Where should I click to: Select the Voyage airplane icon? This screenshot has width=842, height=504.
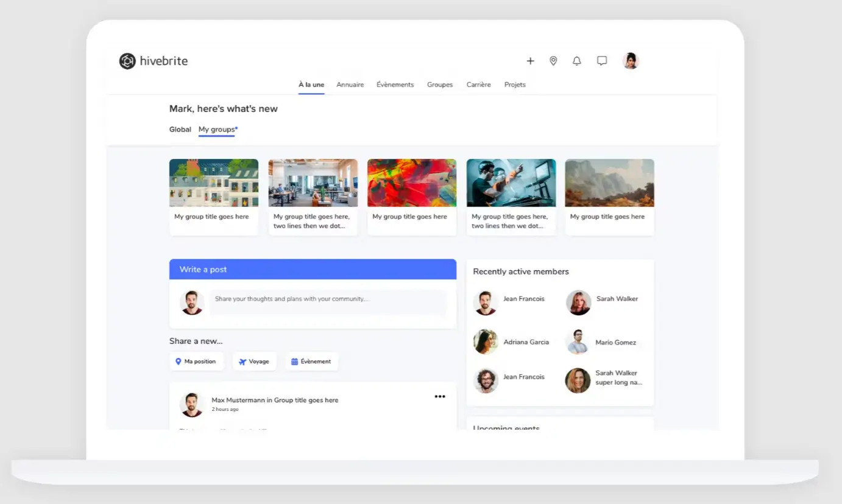[243, 361]
